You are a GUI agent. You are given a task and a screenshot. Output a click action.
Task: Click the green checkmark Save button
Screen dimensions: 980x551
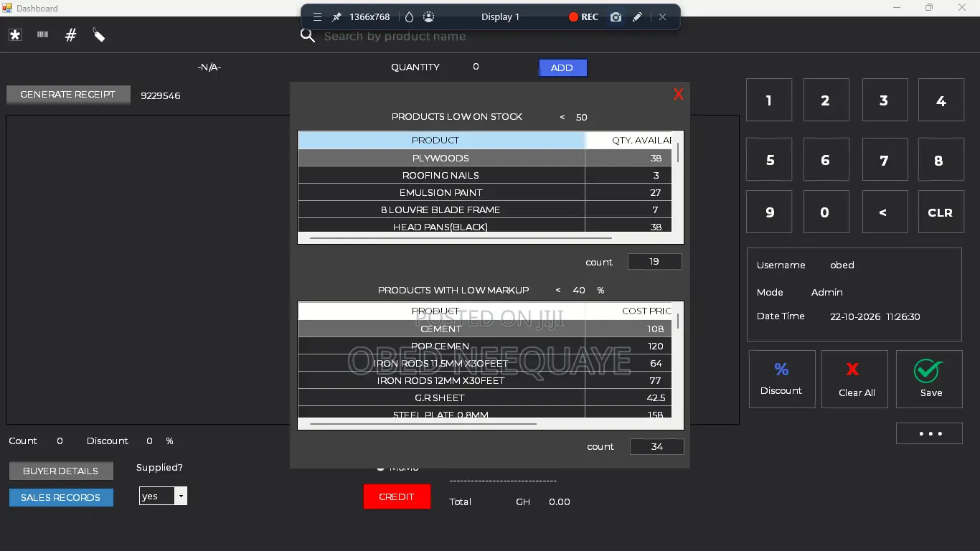coord(929,379)
